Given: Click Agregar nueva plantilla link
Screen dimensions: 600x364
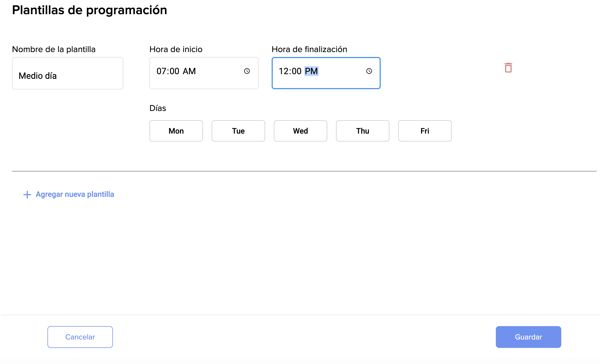Looking at the screenshot, I should 75,194.
